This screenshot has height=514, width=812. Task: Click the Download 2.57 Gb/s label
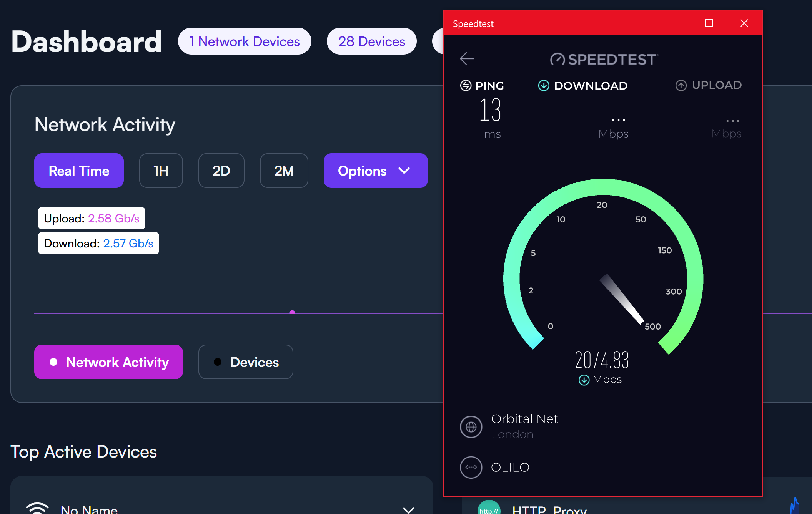[98, 243]
